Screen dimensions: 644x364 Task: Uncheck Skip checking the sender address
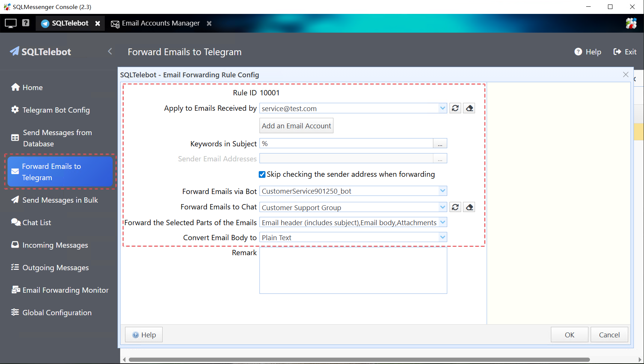262,174
